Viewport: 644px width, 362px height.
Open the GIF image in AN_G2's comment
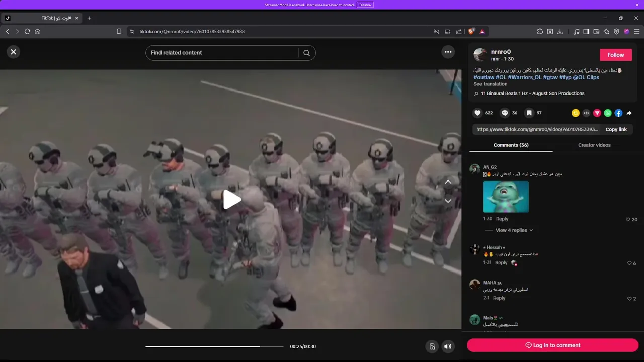[506, 197]
